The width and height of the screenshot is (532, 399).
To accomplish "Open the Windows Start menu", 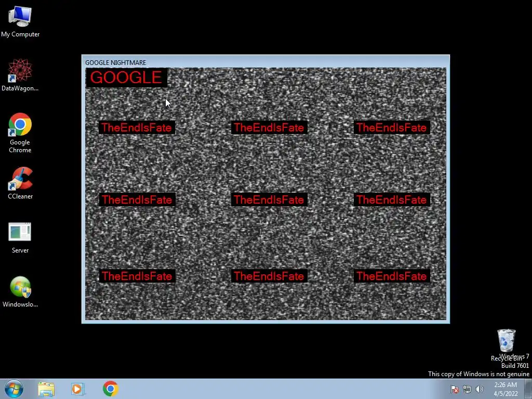I will coord(14,389).
